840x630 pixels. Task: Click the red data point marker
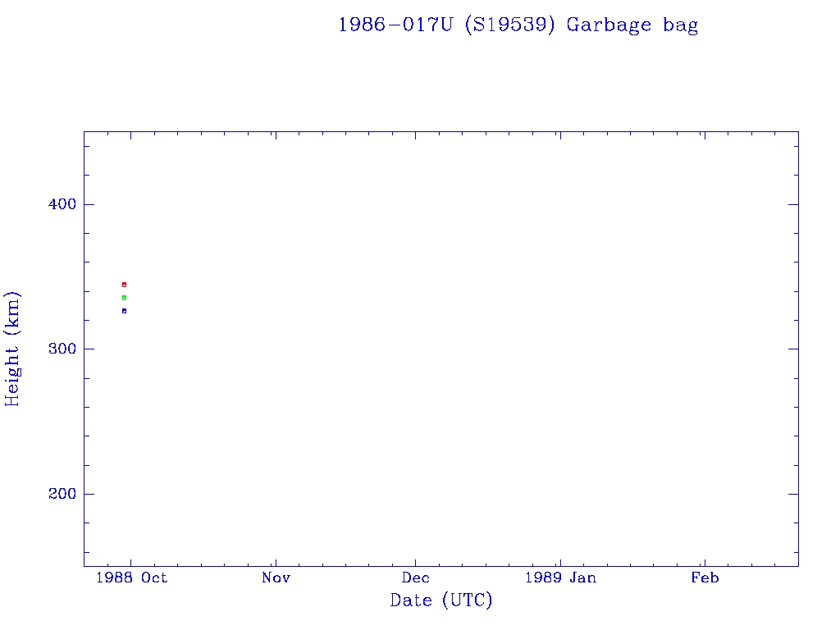[x=124, y=285]
